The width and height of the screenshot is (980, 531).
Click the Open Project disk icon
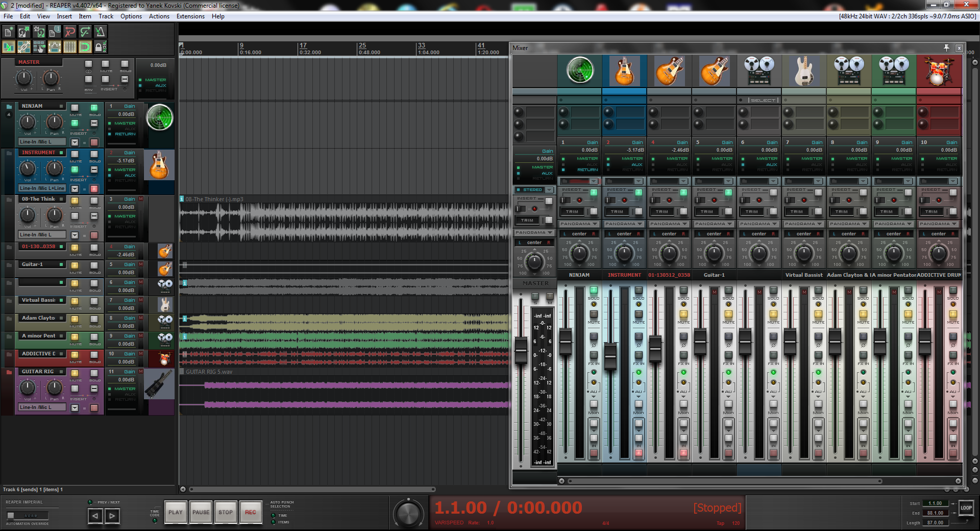[24, 32]
